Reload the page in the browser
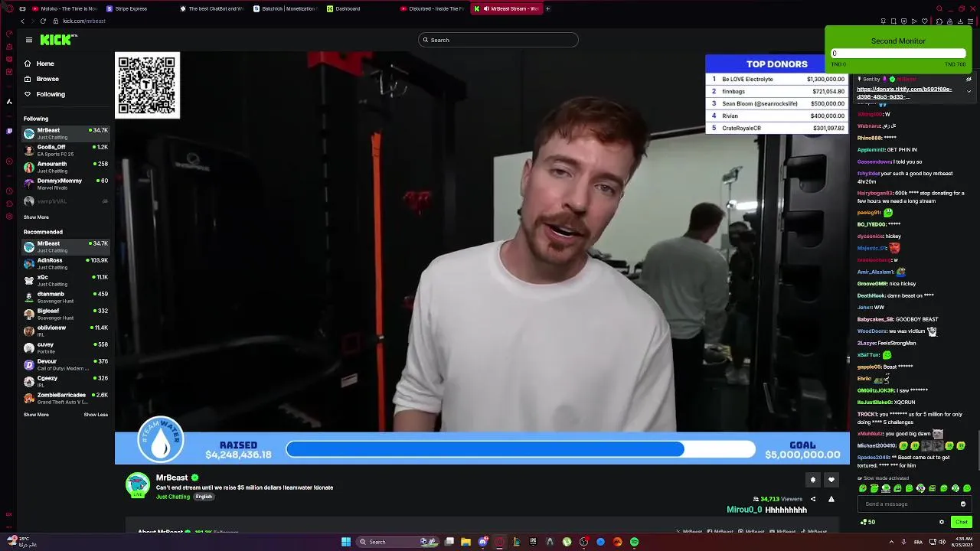The image size is (980, 551). 43,21
